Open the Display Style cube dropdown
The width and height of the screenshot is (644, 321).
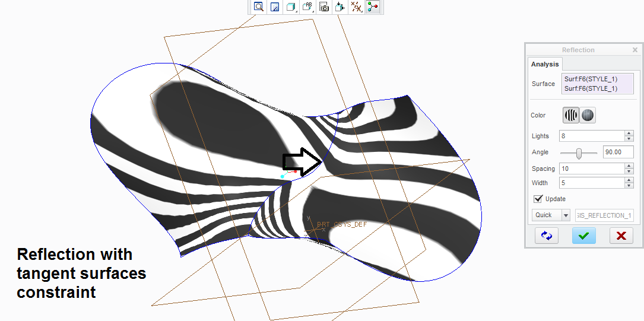(x=291, y=7)
